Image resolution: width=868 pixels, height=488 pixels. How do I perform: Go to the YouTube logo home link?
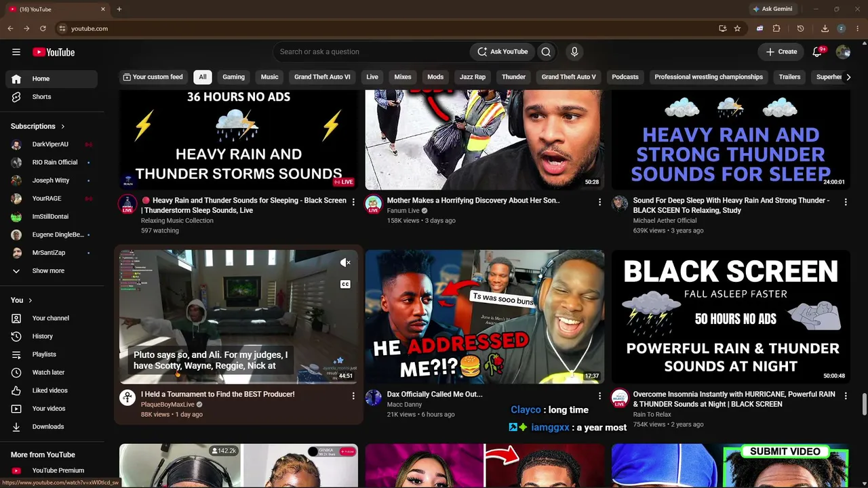54,52
